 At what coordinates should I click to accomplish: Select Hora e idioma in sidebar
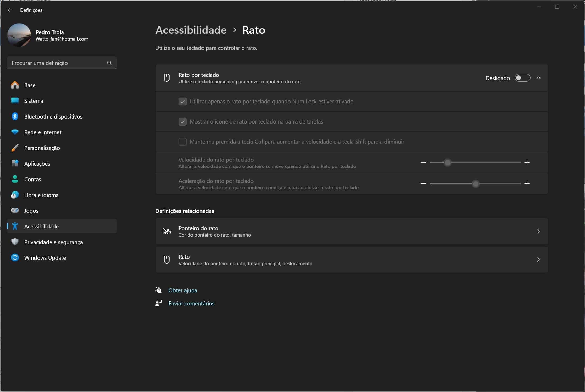click(x=41, y=195)
